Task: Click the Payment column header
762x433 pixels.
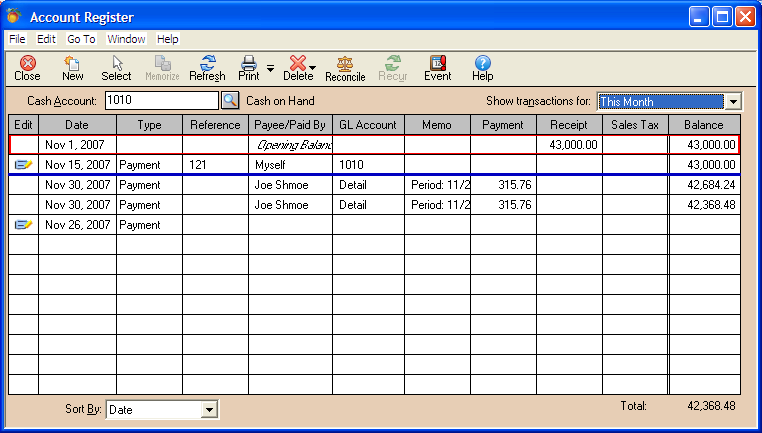Action: (503, 125)
